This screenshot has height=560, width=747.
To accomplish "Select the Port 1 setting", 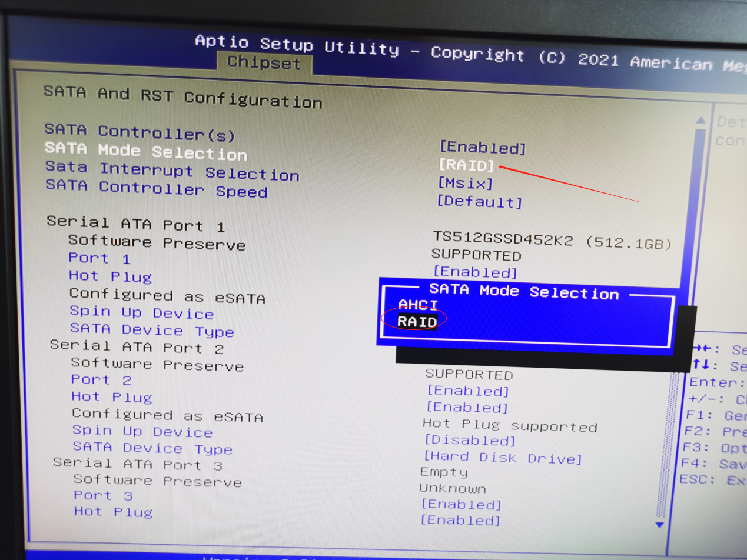I will (99, 258).
